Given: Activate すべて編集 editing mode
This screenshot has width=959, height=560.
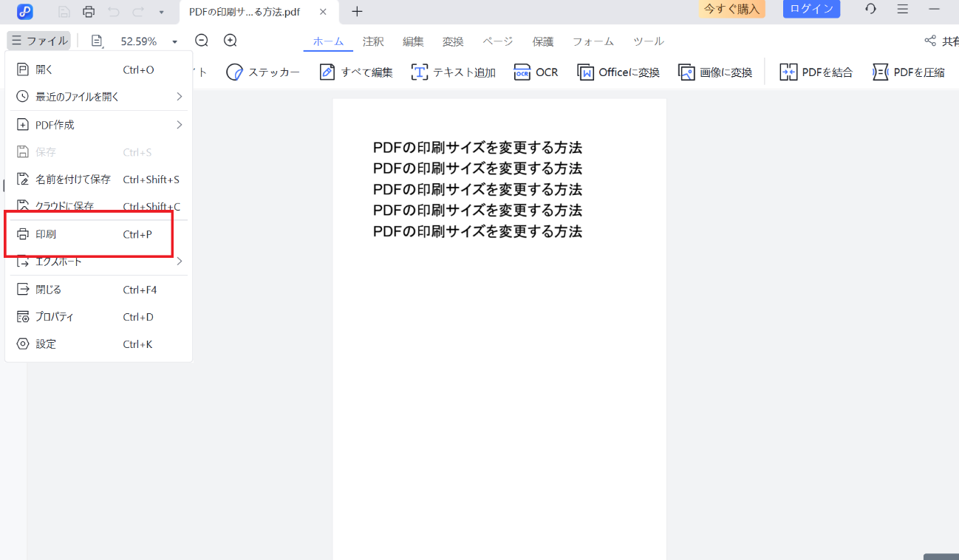Looking at the screenshot, I should click(355, 72).
